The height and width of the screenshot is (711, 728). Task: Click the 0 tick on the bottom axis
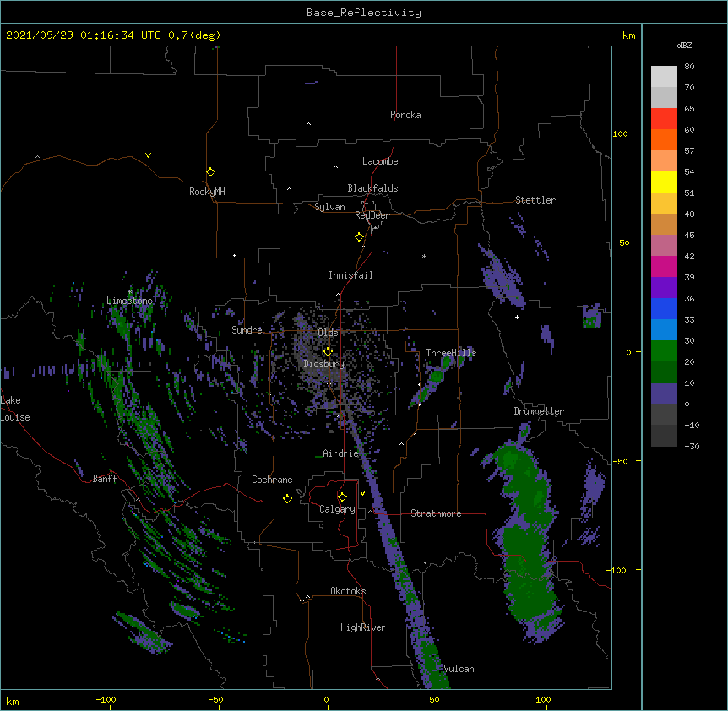(326, 699)
